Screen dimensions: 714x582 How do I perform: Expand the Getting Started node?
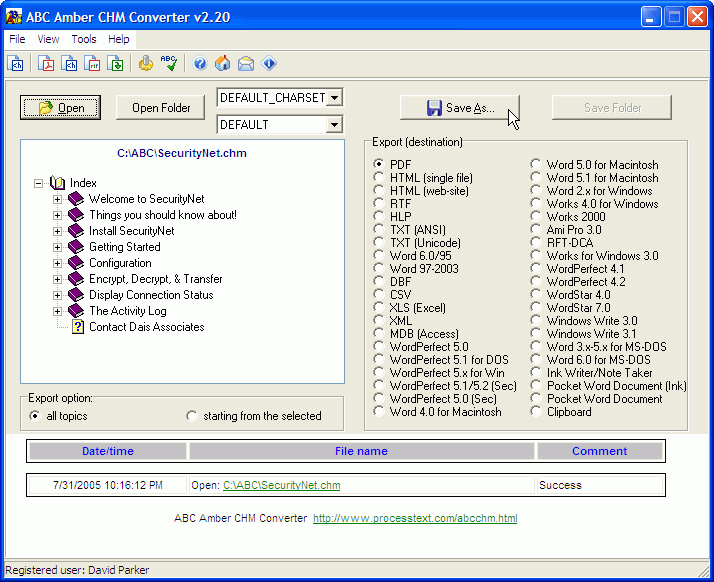pos(57,247)
